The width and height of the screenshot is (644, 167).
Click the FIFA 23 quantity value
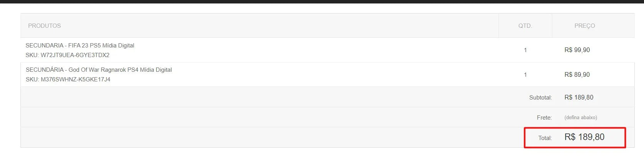[525, 50]
